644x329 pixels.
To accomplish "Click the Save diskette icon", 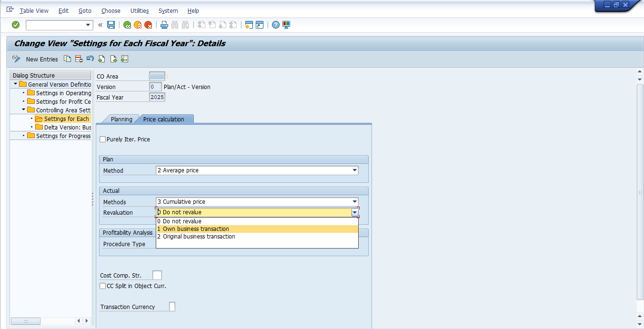I will pos(111,25).
